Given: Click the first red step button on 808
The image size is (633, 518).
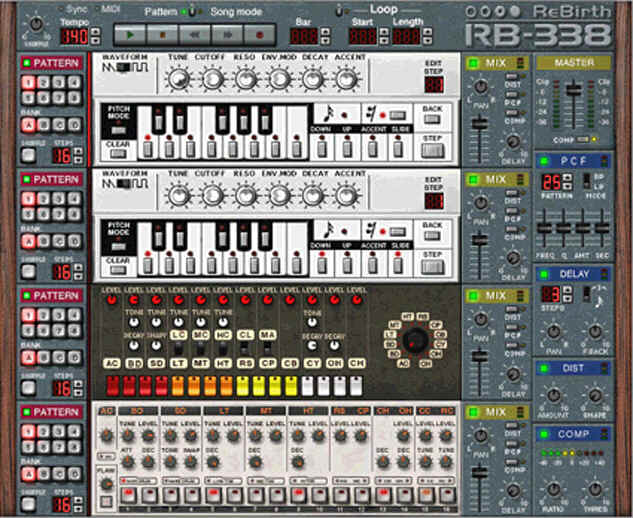Looking at the screenshot, I should tap(113, 386).
